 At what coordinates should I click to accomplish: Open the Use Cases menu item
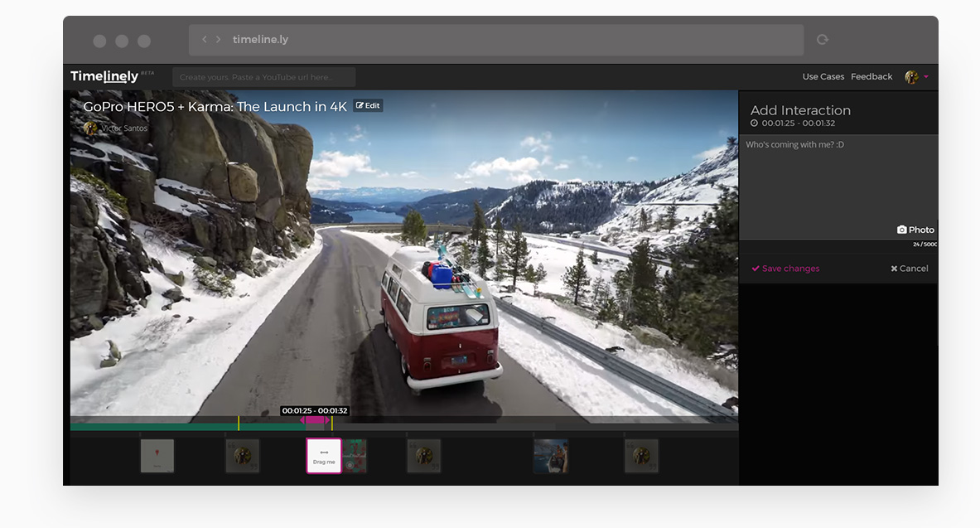[823, 76]
